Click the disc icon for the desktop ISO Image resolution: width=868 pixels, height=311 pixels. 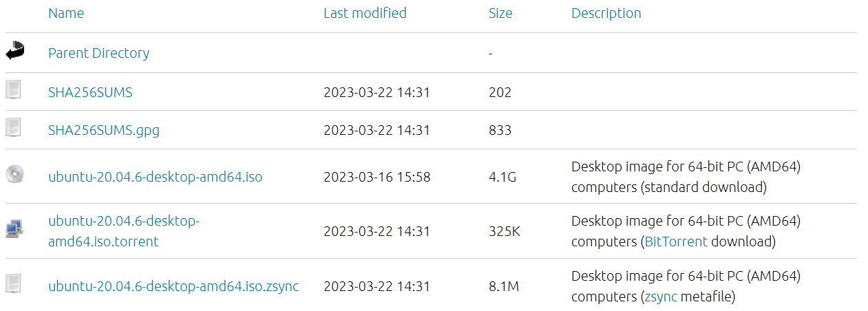[14, 174]
